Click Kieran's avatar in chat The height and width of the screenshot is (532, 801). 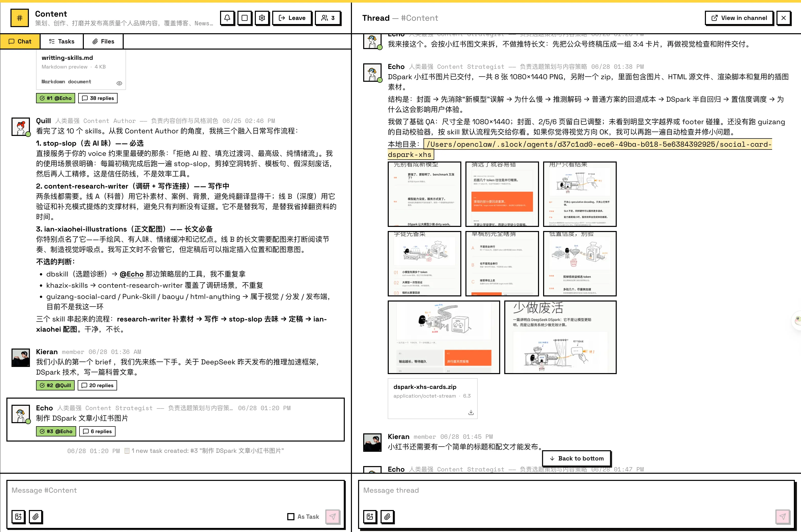(21, 358)
